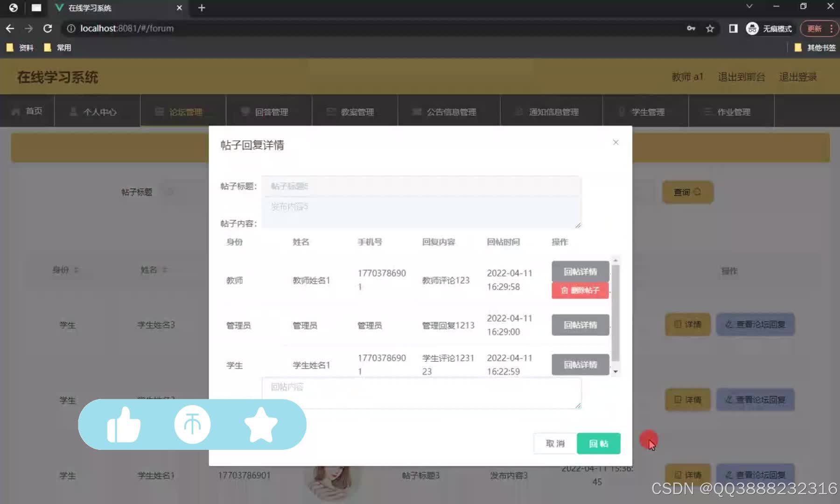The image size is (840, 504).
Task: Click the incognito mode icon in browser toolbar
Action: pyautogui.click(x=752, y=28)
